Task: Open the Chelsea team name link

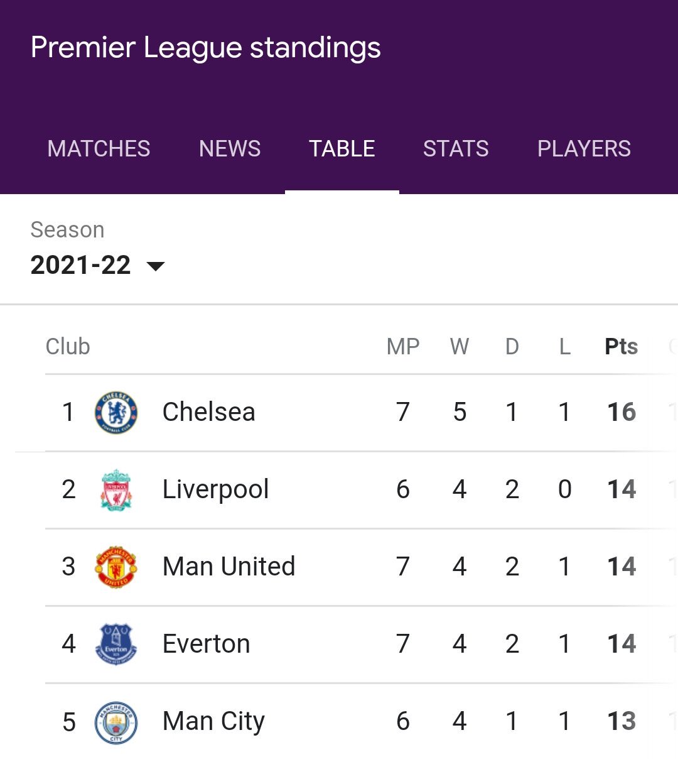Action: tap(208, 413)
